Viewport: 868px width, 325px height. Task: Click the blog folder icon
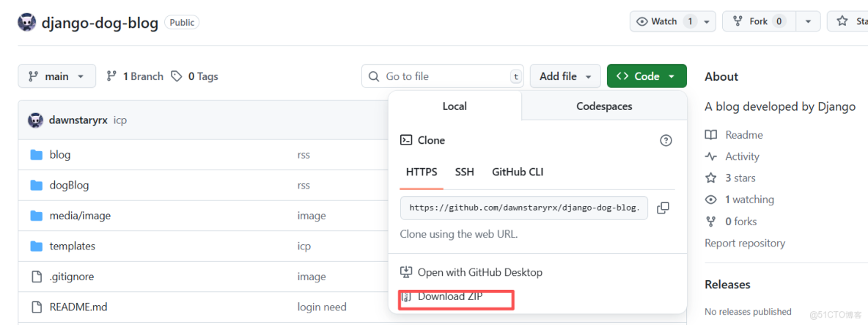point(37,155)
